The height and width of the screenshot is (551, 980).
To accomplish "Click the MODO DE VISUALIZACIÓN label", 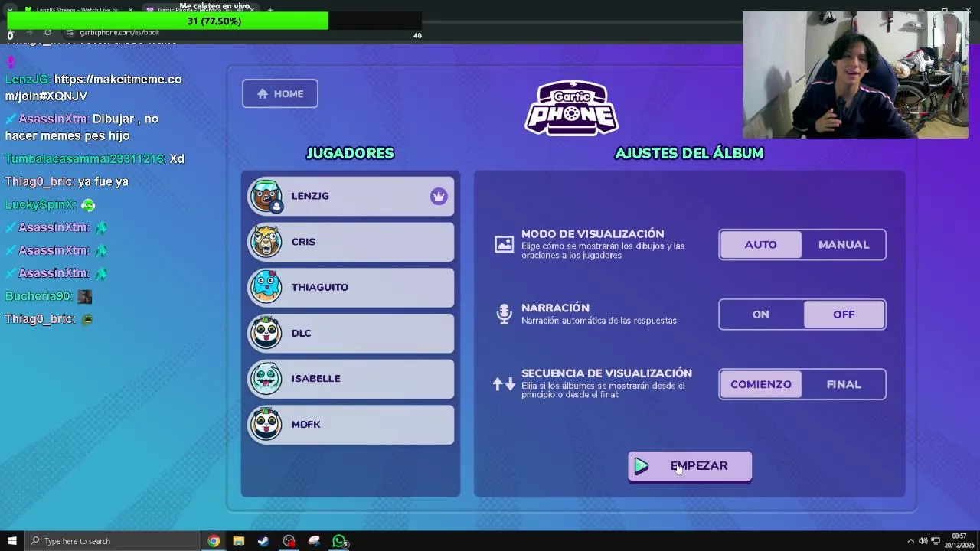I will (593, 234).
